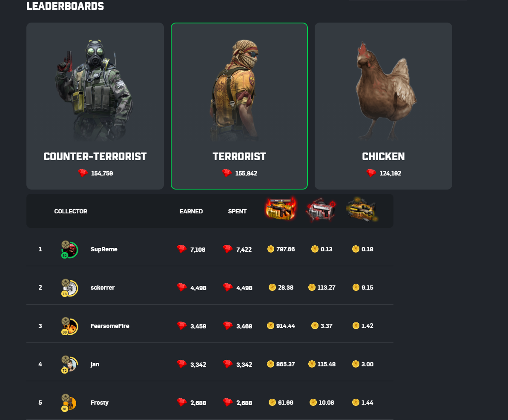508x420 pixels.
Task: Click the silver pistol case icon
Action: (321, 210)
